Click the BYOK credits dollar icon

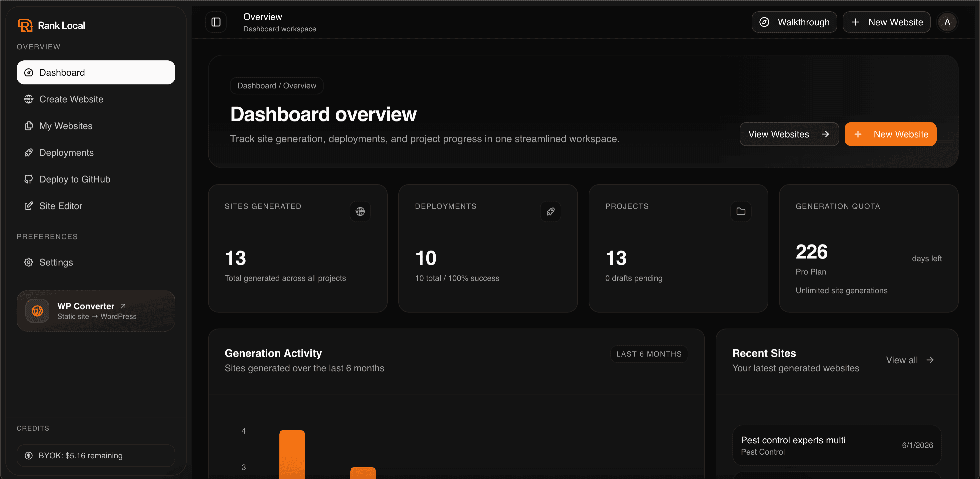click(29, 455)
